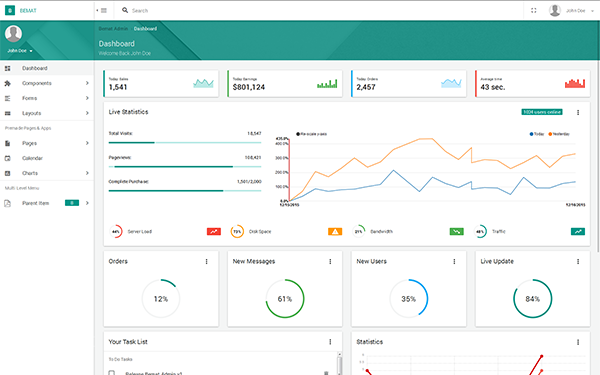Click the Parent Item count badge
This screenshot has width=600, height=375.
pyautogui.click(x=72, y=203)
